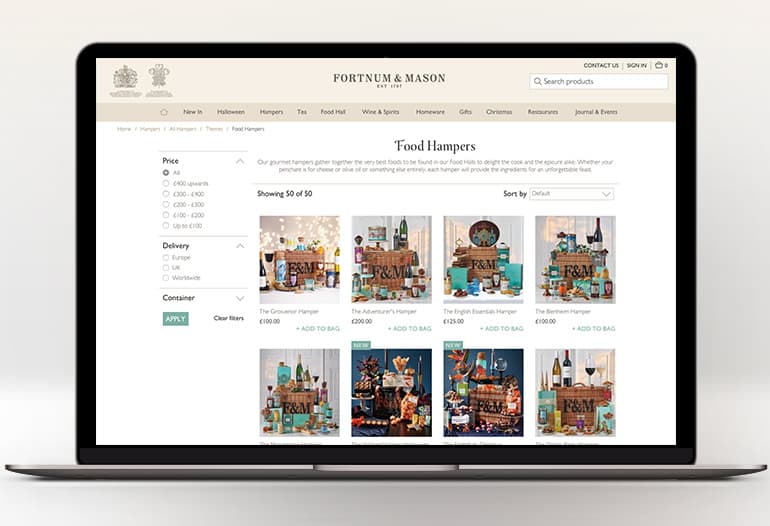Open the Christmas menu
This screenshot has width=770, height=526.
click(x=499, y=112)
